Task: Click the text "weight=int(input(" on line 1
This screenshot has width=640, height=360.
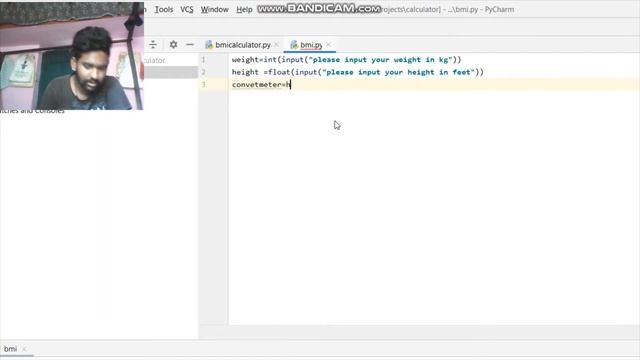Action: coord(270,60)
